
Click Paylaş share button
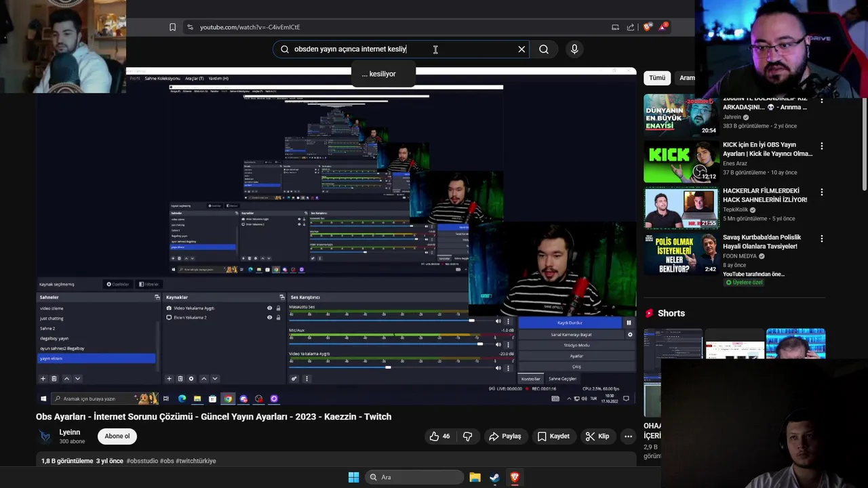pos(505,436)
